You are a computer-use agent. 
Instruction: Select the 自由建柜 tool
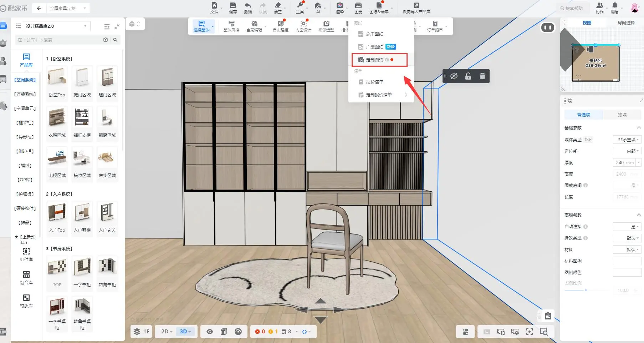click(281, 26)
